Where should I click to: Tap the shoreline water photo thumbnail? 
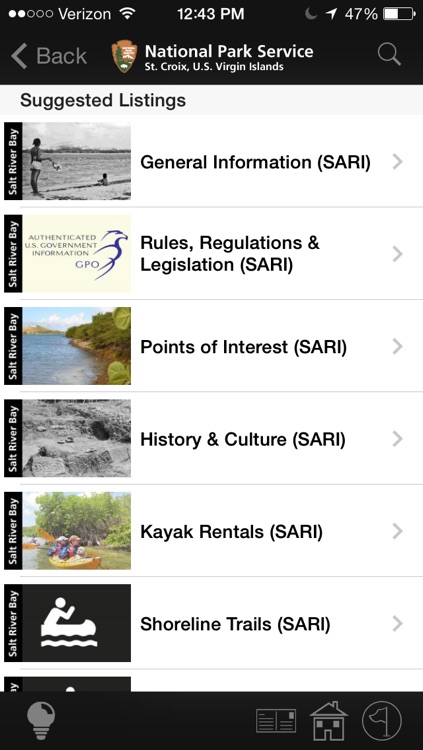click(x=77, y=346)
